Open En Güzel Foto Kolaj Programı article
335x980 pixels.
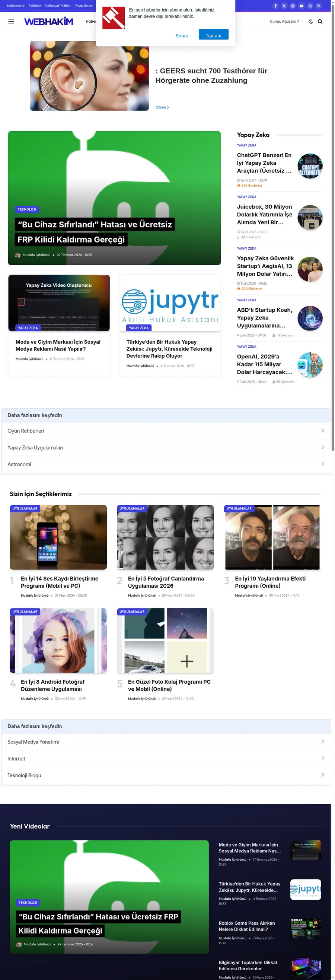click(x=169, y=685)
